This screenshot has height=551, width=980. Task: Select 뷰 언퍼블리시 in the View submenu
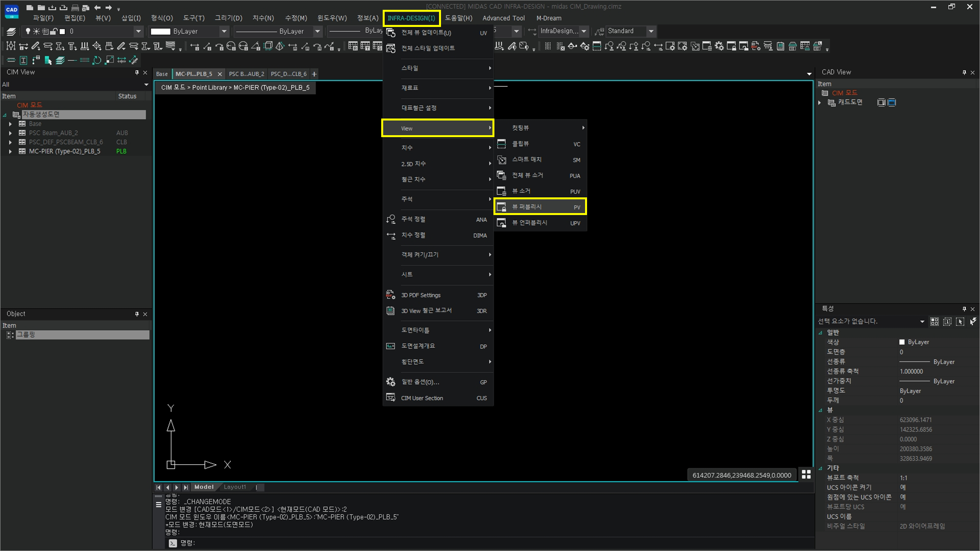click(x=540, y=222)
